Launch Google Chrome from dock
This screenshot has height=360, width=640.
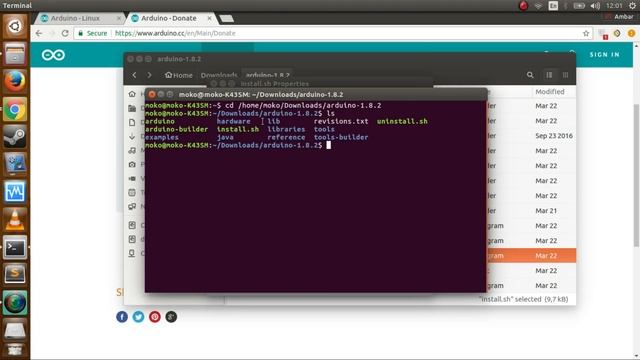[x=15, y=109]
